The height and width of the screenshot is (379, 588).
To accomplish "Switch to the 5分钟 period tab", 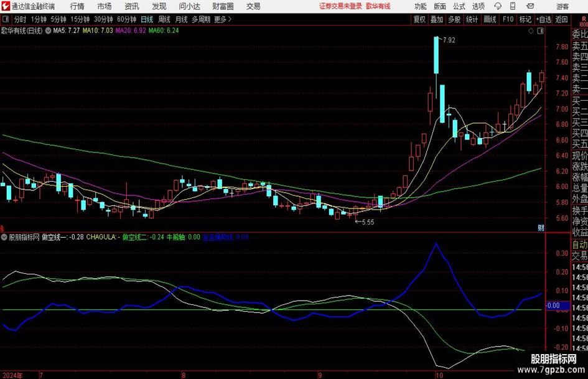I will point(58,19).
